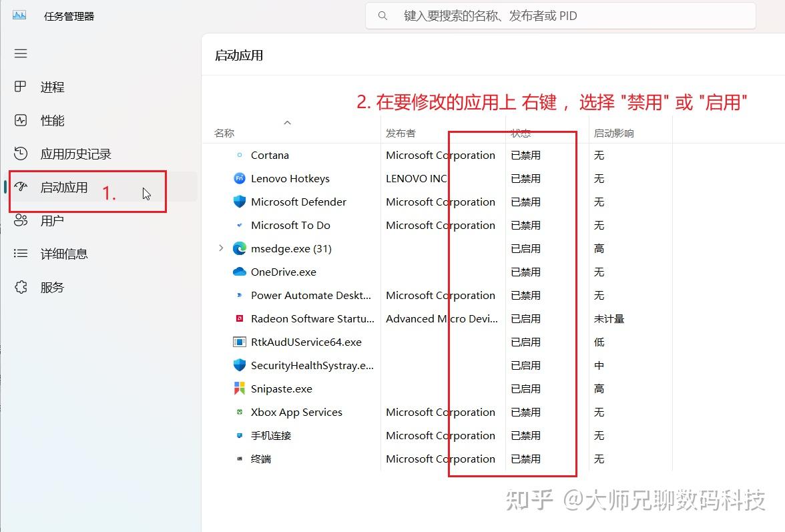Screen dimensions: 785x532
Task: Click 未计量 impact for Radeon Software
Action: [x=609, y=319]
